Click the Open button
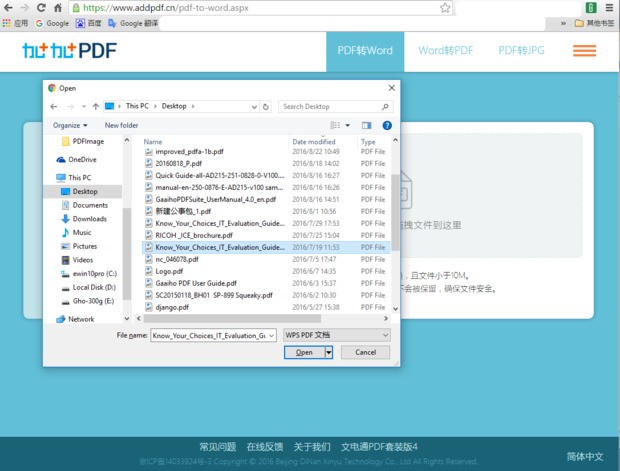 pyautogui.click(x=304, y=352)
